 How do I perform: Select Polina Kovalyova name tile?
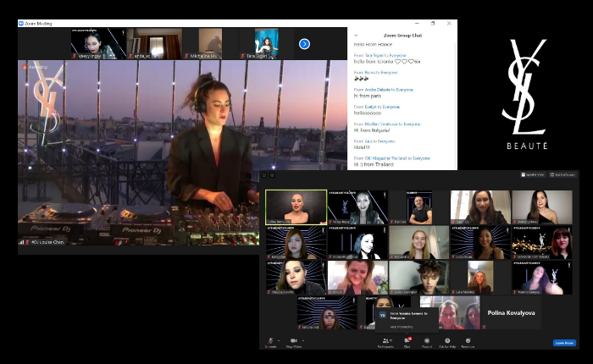point(511,313)
